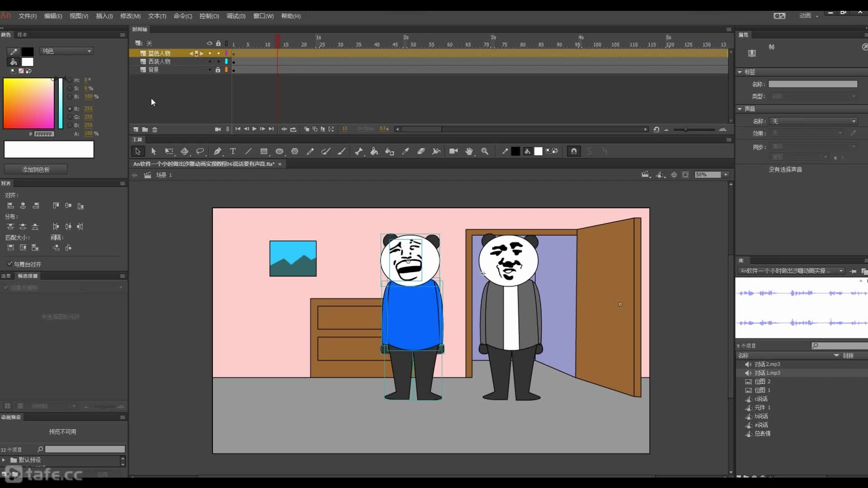
Task: Select 总表情 symbol in library
Action: pyautogui.click(x=762, y=434)
